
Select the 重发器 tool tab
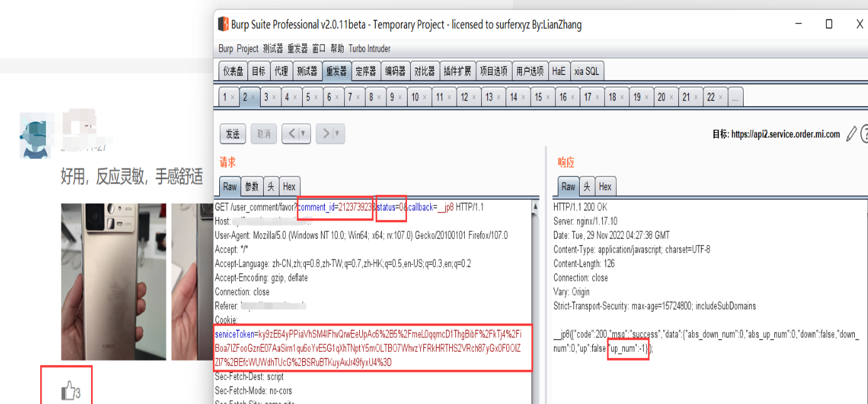tap(336, 71)
